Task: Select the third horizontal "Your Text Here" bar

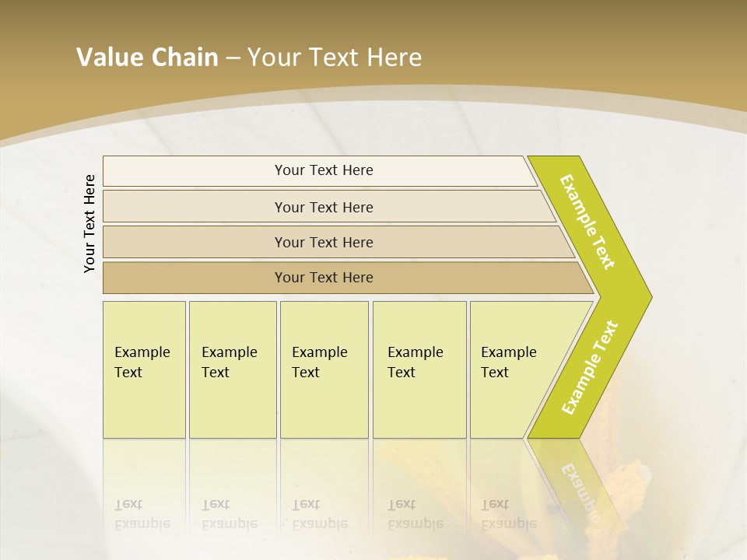Action: point(323,242)
